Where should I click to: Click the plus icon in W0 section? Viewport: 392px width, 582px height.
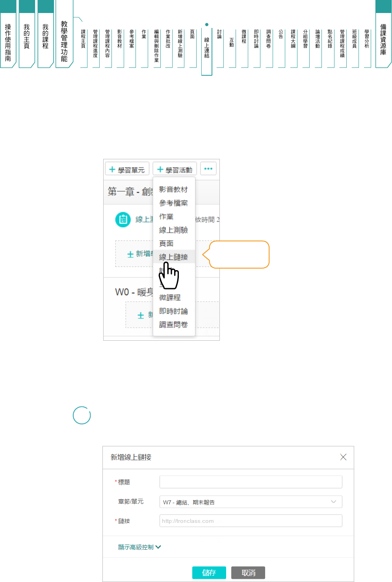point(141,315)
